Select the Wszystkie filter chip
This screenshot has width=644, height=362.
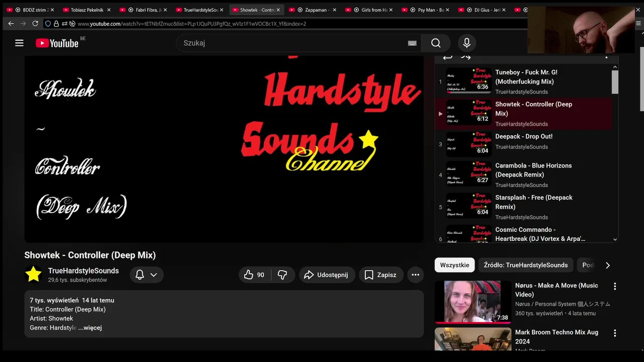click(455, 265)
